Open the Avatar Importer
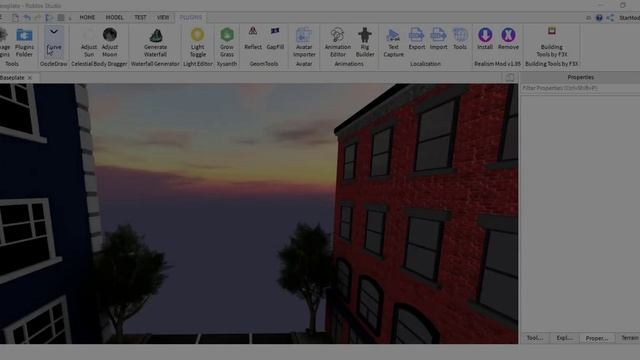Image resolution: width=640 pixels, height=360 pixels. pyautogui.click(x=304, y=42)
